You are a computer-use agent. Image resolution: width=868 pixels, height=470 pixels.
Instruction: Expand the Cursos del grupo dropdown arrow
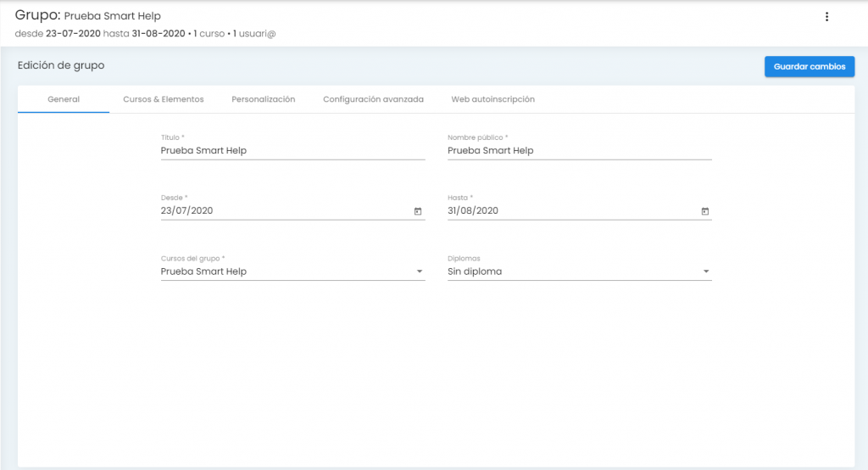419,271
